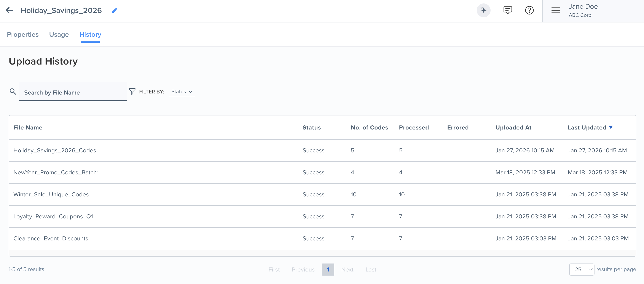
Task: Expand the Status filter dropdown
Action: click(x=182, y=92)
